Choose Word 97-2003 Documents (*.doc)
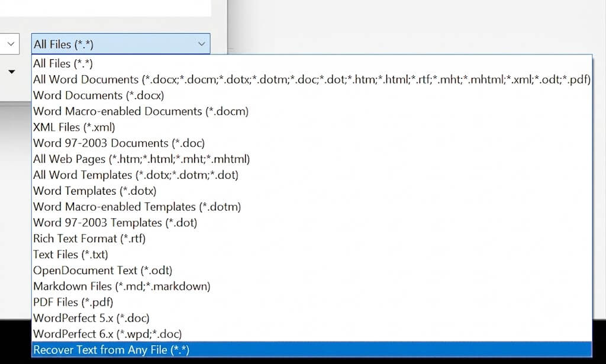The width and height of the screenshot is (606, 364). (311, 143)
